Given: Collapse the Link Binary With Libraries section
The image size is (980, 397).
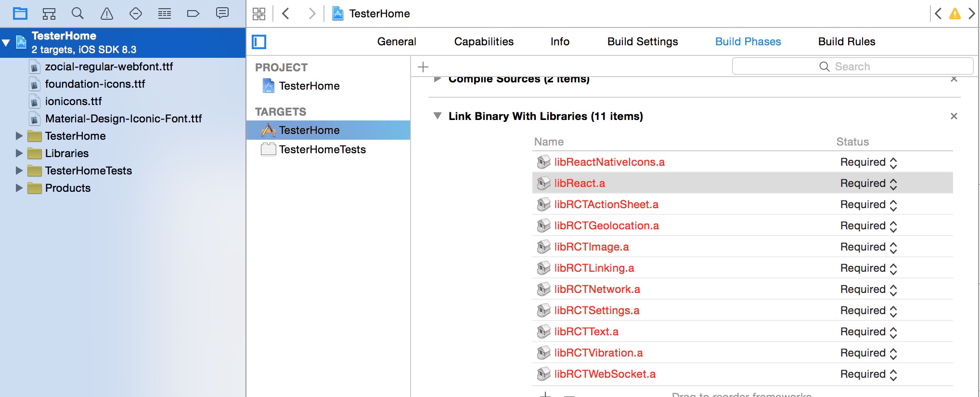Looking at the screenshot, I should [438, 116].
